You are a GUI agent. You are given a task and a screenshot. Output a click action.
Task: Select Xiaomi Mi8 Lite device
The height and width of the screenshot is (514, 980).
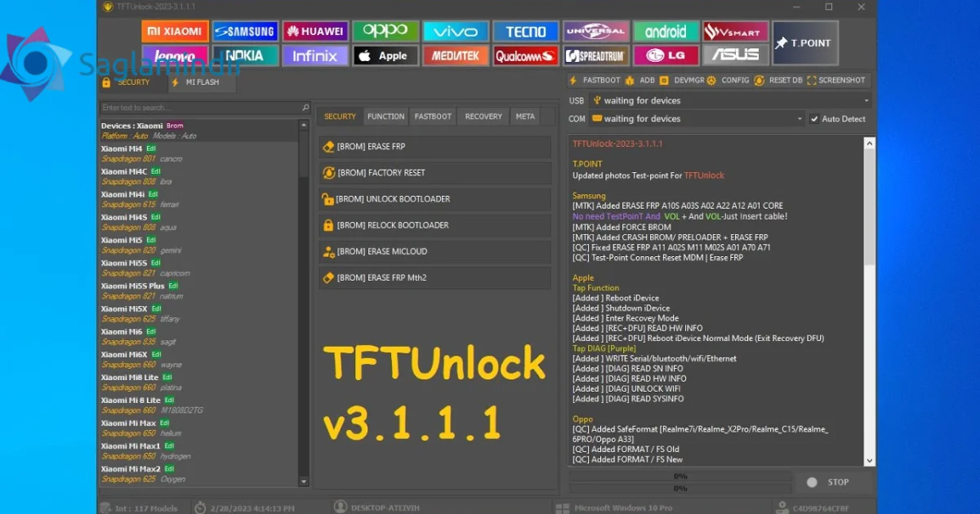coord(198,383)
